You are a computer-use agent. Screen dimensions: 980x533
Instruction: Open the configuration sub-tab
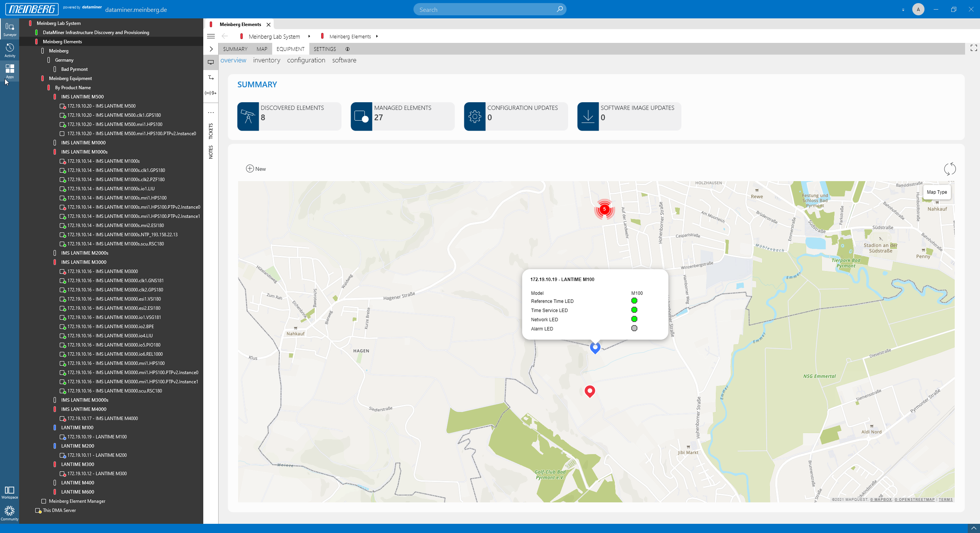(x=306, y=60)
